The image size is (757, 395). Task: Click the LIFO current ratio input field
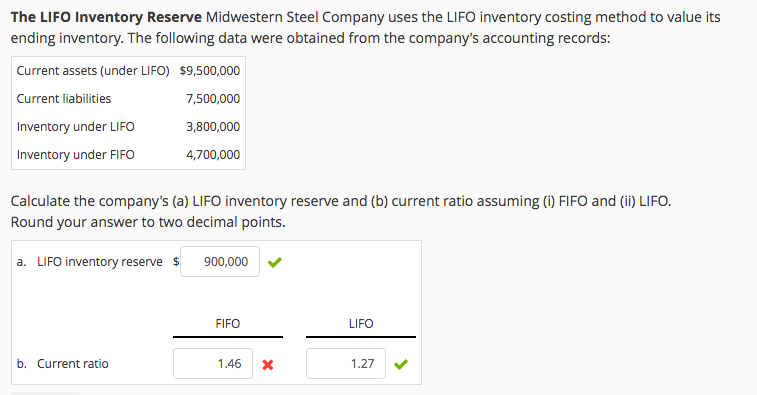pyautogui.click(x=346, y=364)
